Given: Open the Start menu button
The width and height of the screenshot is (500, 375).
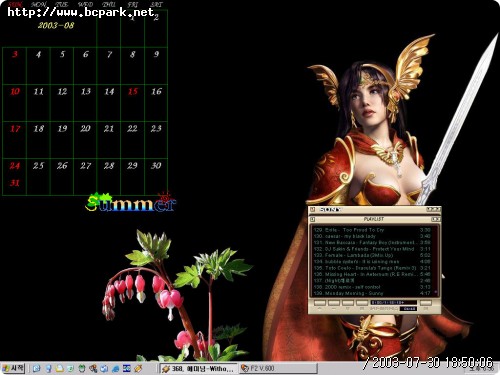Looking at the screenshot, I should coord(13,368).
